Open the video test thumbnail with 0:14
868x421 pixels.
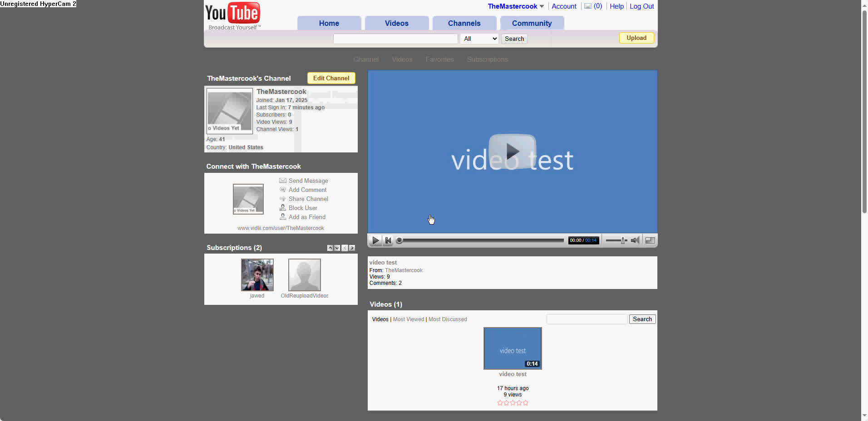coord(513,348)
